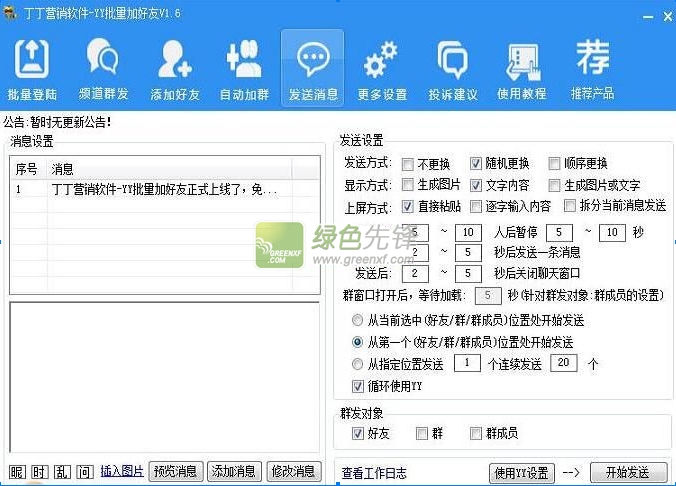Insert the 乱 random text variable
The width and height of the screenshot is (676, 486).
62,472
